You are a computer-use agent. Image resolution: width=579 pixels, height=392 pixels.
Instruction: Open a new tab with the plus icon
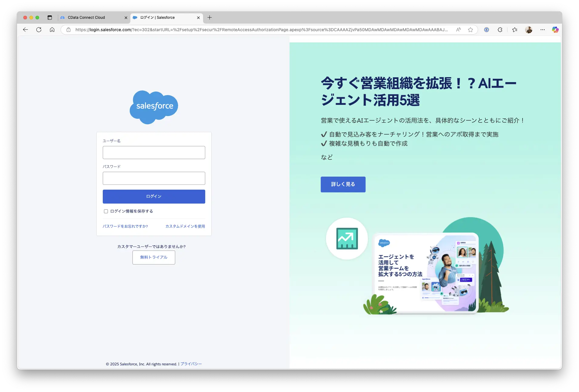[209, 18]
